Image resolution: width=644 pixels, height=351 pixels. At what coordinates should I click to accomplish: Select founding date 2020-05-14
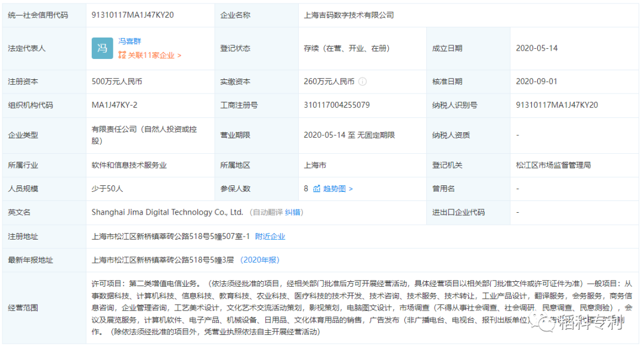(x=537, y=48)
